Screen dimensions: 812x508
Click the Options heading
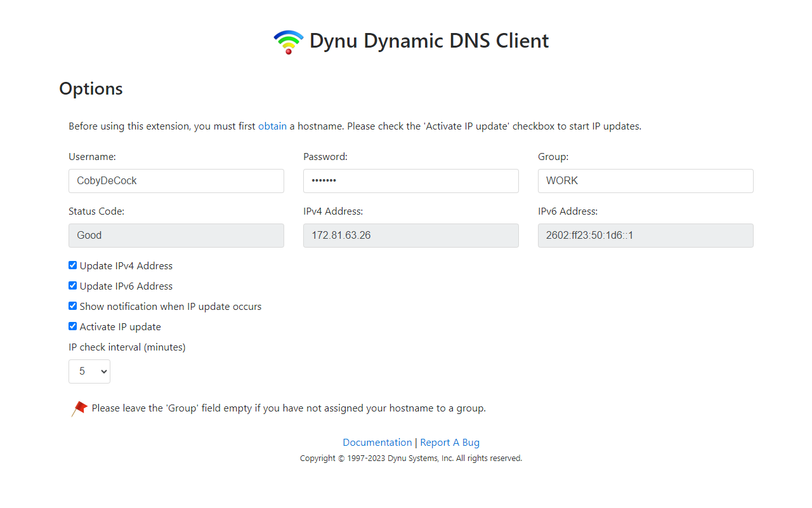pyautogui.click(x=91, y=89)
